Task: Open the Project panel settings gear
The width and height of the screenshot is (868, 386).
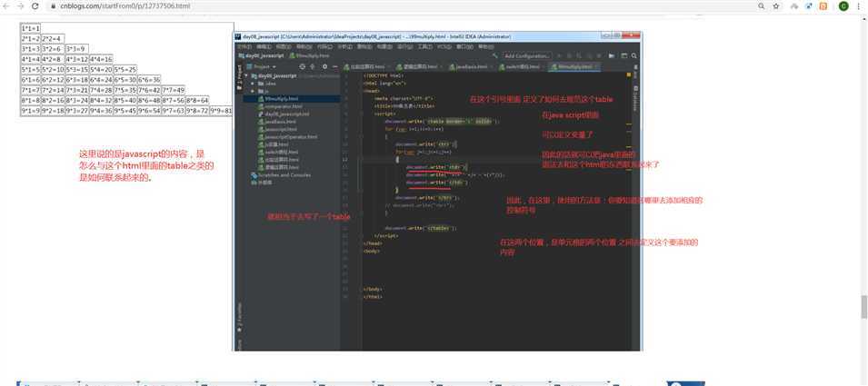Action: pos(324,66)
